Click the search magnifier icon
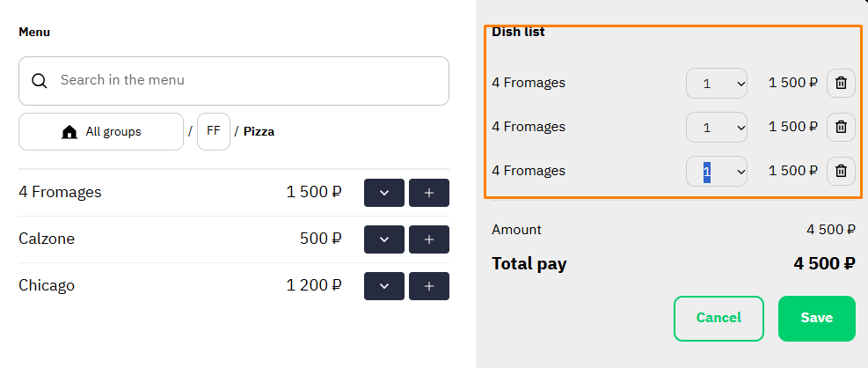Screen dimensions: 868x368 click(x=40, y=81)
